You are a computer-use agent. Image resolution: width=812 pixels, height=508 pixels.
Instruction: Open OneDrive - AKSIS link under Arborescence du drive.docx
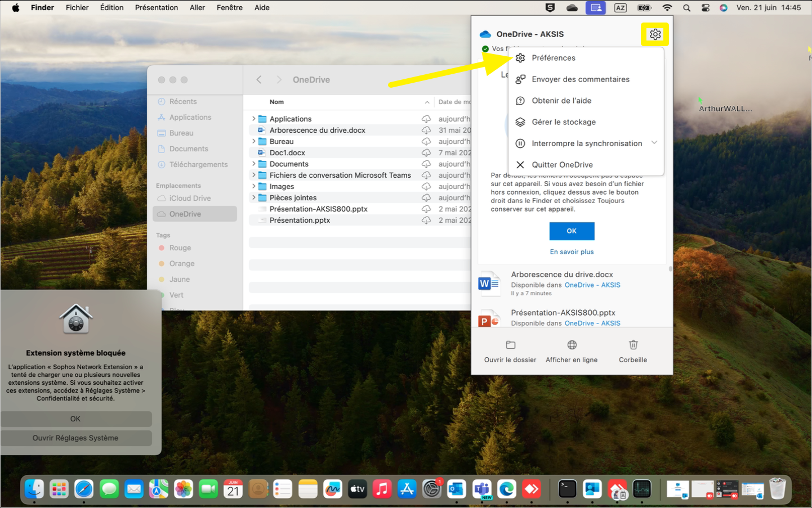pyautogui.click(x=592, y=285)
